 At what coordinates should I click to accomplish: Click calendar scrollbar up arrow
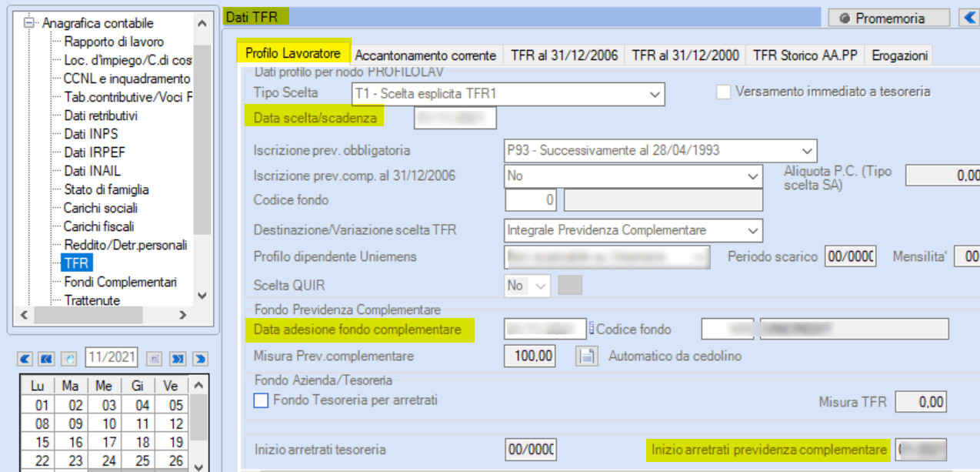198,385
